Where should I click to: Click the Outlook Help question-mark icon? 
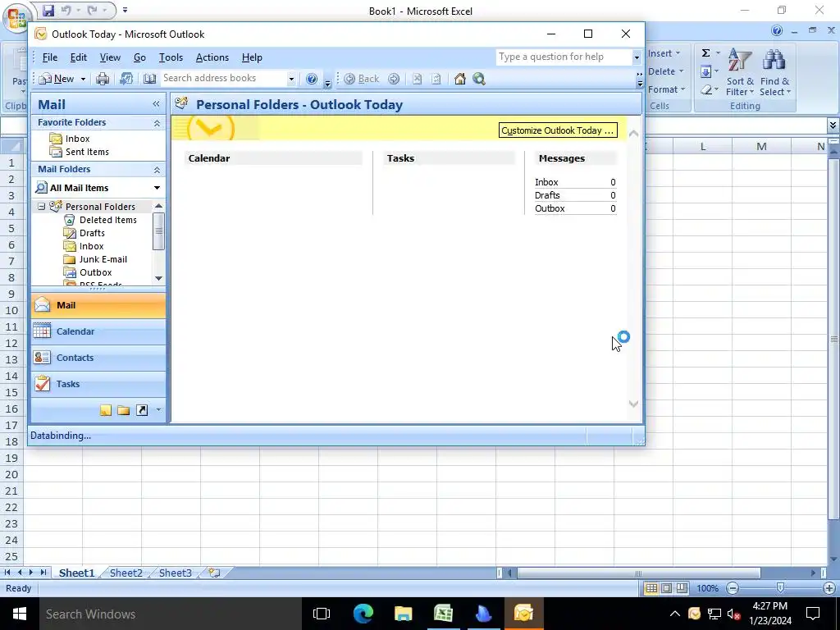pos(312,80)
